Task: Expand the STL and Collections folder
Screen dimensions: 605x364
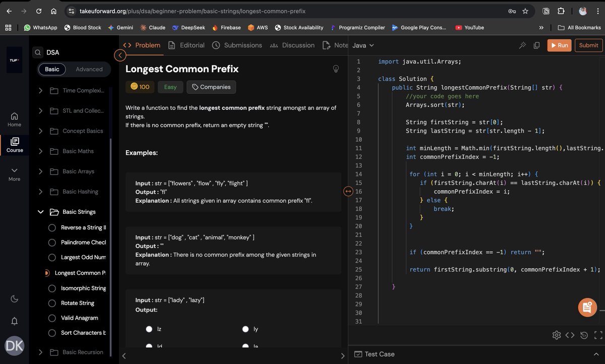Action: pos(72,111)
